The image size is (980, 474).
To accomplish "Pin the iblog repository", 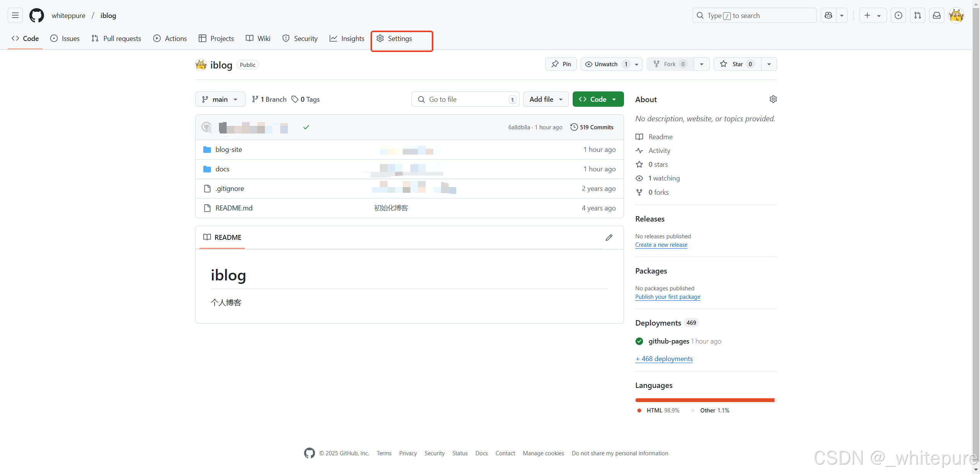I will 561,64.
